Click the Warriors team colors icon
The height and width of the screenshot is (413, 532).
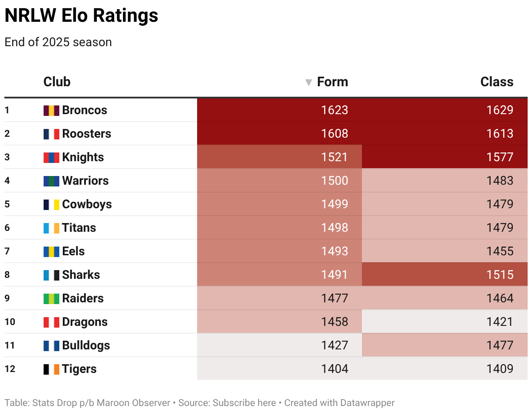(51, 181)
